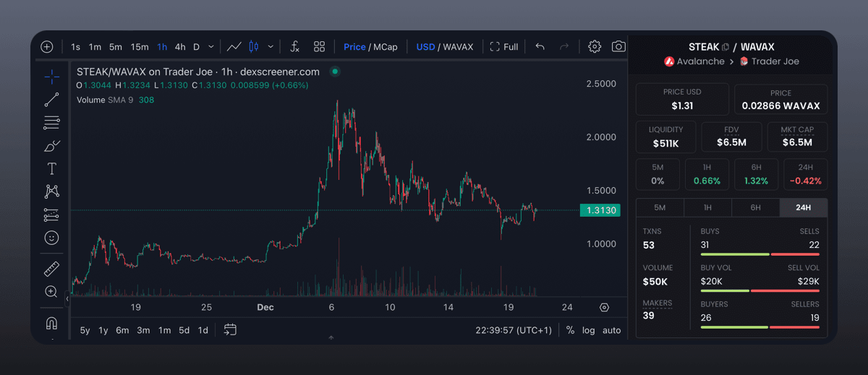
Task: Select the zoom in tool
Action: tap(51, 292)
